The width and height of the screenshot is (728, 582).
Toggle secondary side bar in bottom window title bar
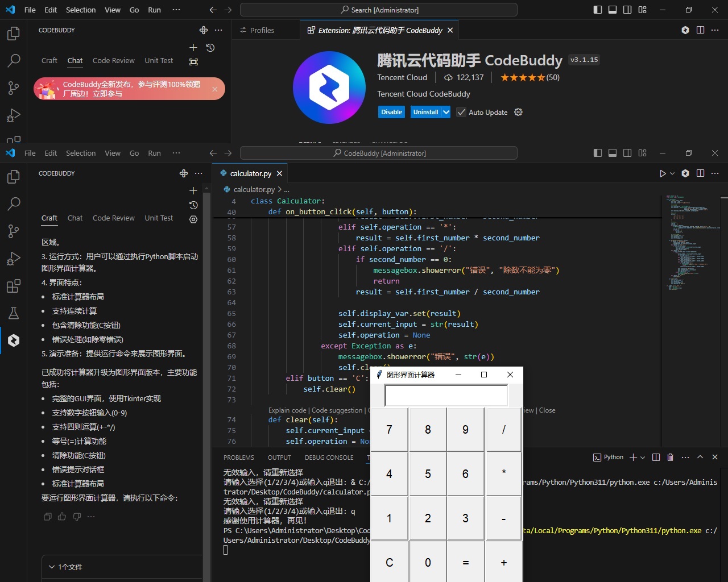[627, 153]
